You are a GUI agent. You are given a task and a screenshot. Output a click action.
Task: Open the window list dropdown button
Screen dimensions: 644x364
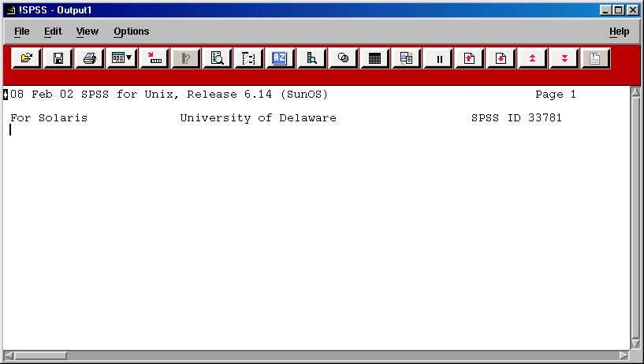pyautogui.click(x=121, y=58)
